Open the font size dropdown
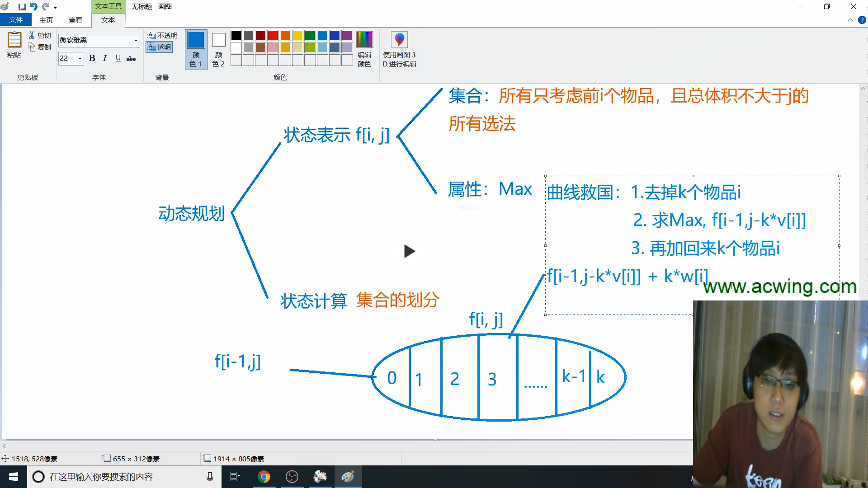 pos(80,59)
